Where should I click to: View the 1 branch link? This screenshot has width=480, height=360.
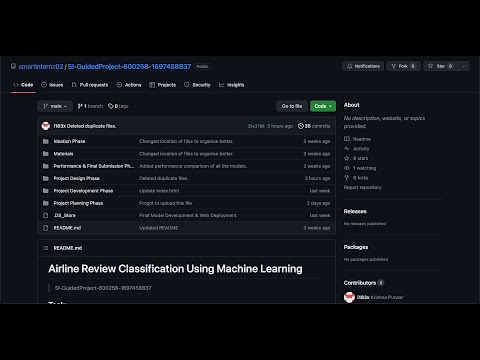[90, 106]
